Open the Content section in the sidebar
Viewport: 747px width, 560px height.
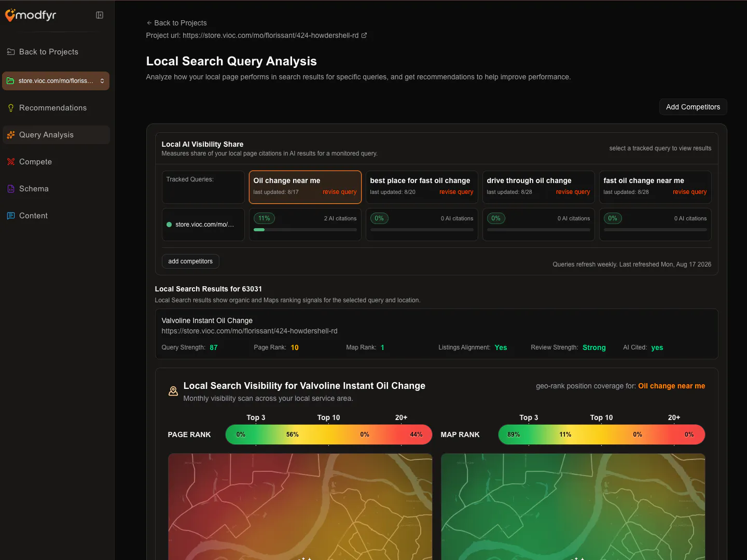(56, 216)
